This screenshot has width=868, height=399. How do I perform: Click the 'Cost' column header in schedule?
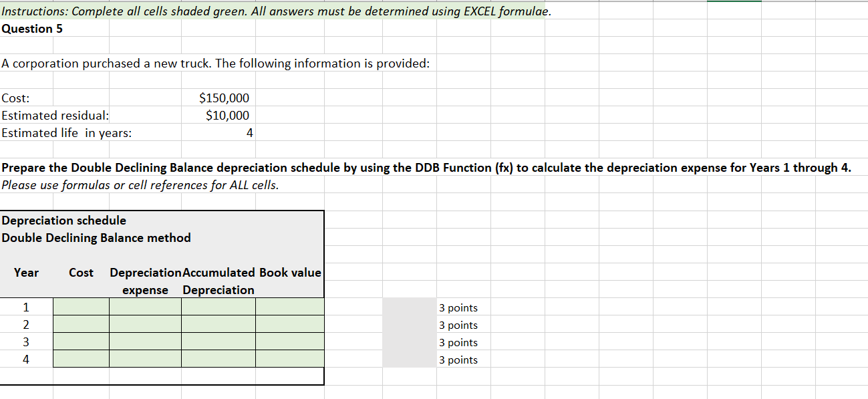pyautogui.click(x=81, y=273)
